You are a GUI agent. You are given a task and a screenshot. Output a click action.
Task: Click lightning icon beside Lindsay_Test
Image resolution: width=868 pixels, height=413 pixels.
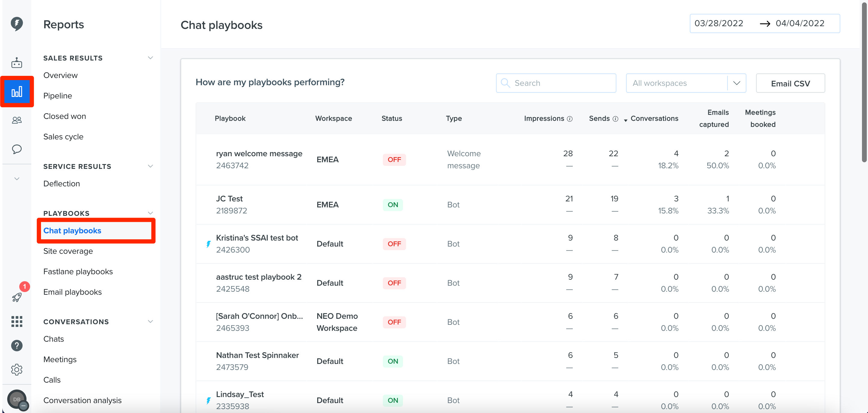pos(209,400)
